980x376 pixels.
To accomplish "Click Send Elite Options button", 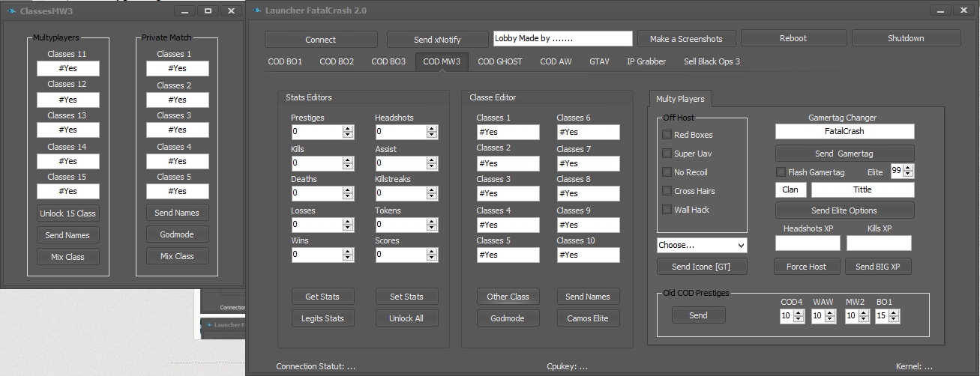I will [x=844, y=210].
